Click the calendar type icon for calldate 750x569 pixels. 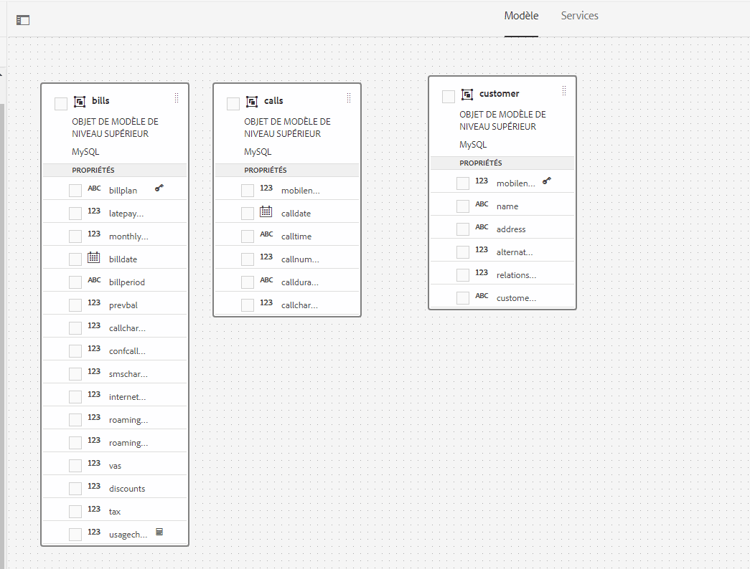266,211
